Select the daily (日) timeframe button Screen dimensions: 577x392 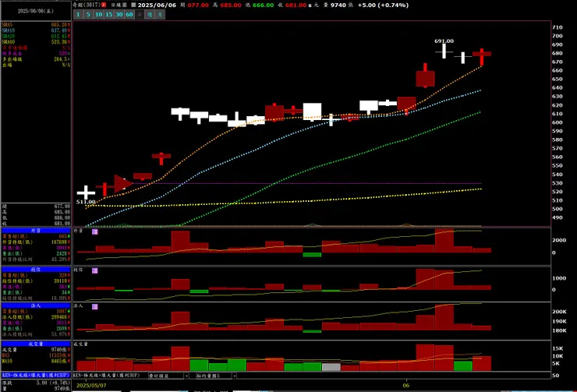tap(140, 14)
